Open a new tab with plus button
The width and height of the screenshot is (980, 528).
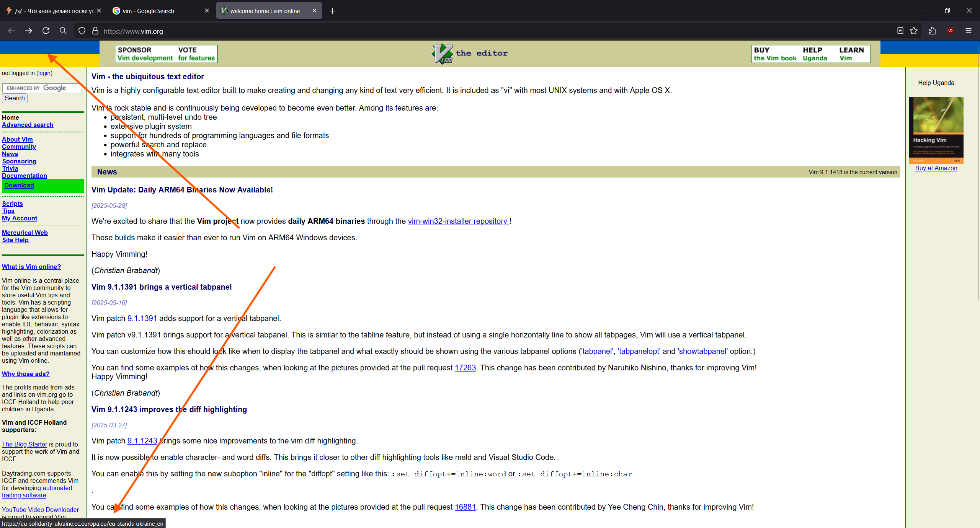point(332,11)
